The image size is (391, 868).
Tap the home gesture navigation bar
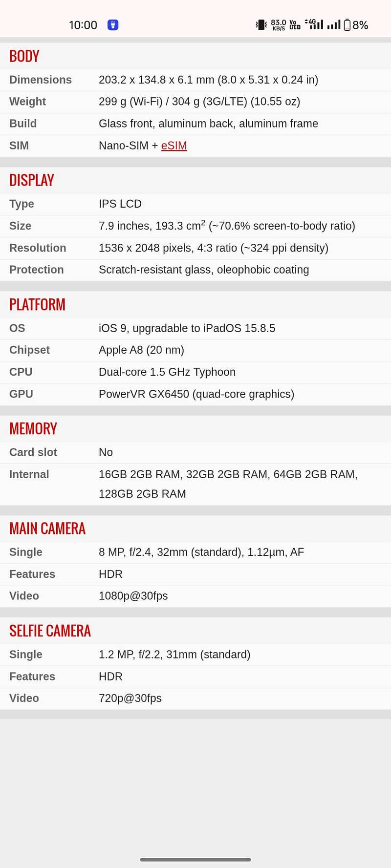coord(195,859)
